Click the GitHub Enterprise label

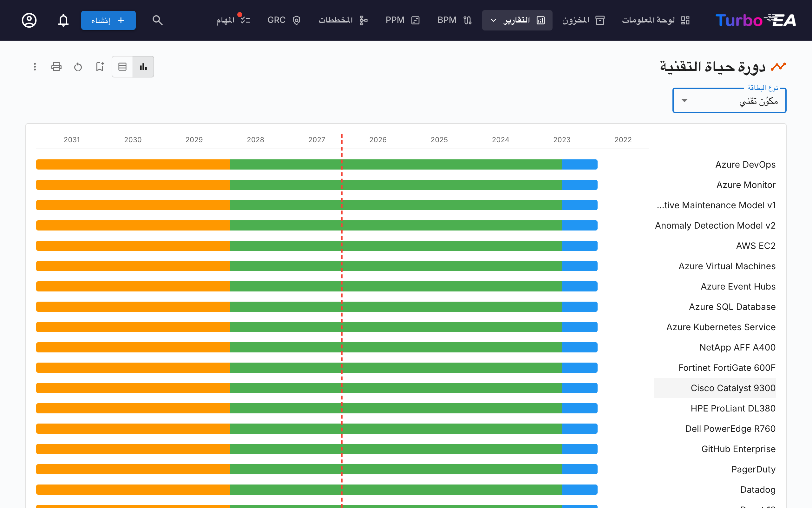tap(738, 449)
